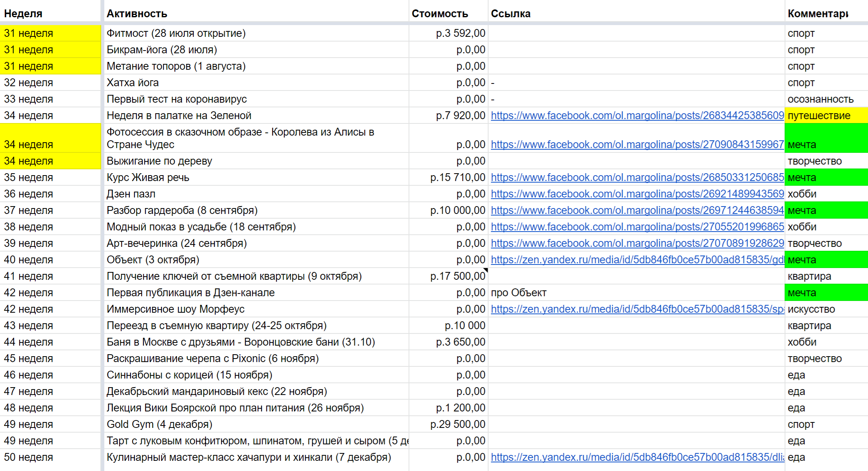Select the cell 'Метание топоров (1 августа)'
Screen dimensions: 868x471
256,66
